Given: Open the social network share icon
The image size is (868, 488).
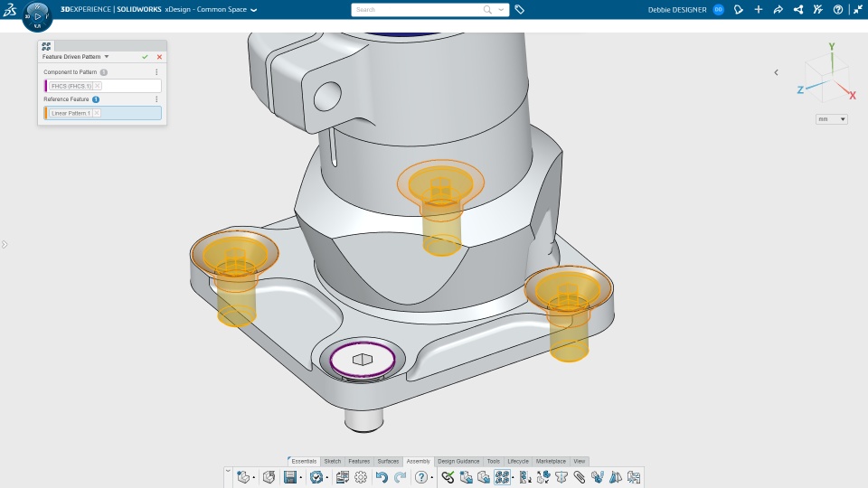Looking at the screenshot, I should pos(798,9).
